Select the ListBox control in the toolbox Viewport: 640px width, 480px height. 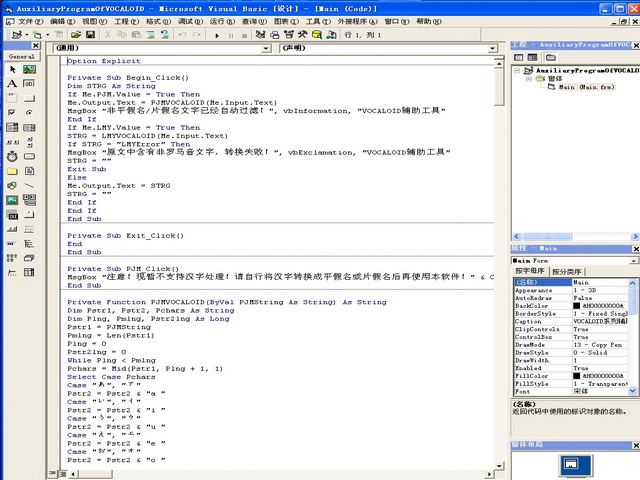pyautogui.click(x=29, y=127)
